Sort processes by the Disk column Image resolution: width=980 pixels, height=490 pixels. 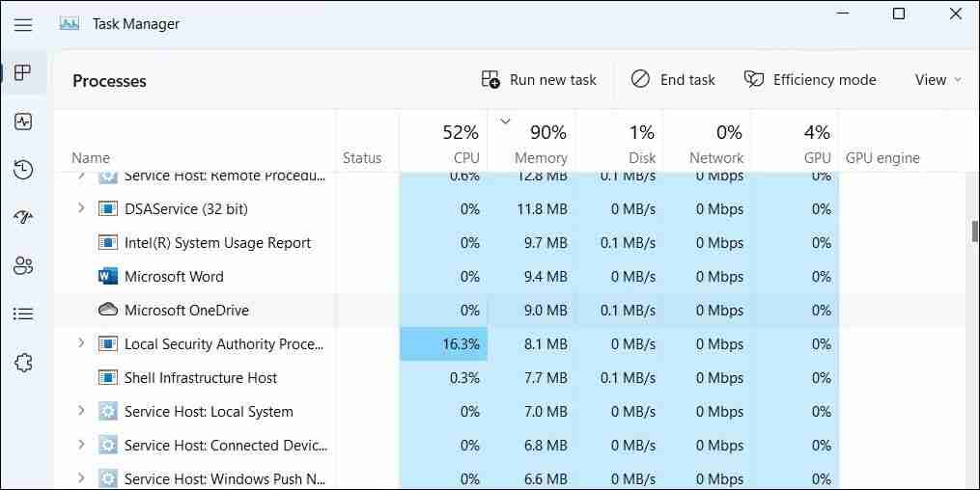point(619,141)
